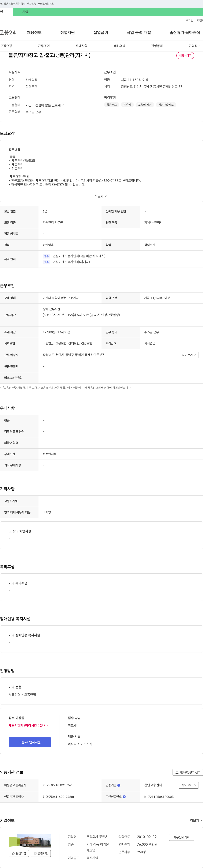Viewport: 203px width, 868px height.
Task: Open the 출산휴가·육아휴직 menu
Action: coord(184,32)
